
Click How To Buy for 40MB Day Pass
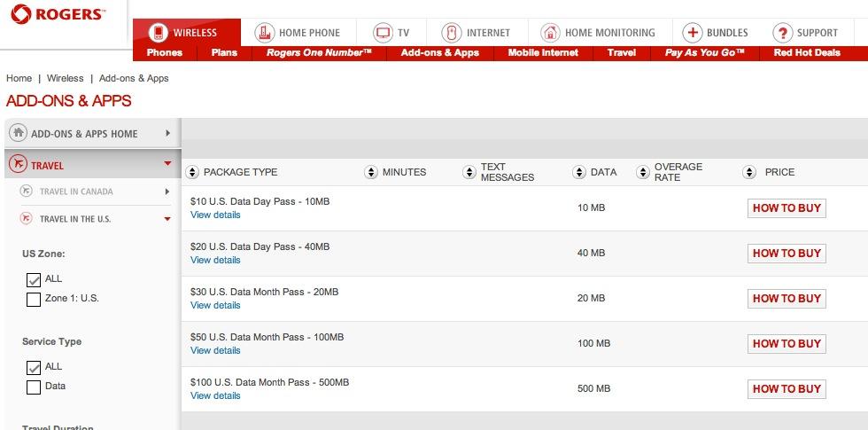787,254
